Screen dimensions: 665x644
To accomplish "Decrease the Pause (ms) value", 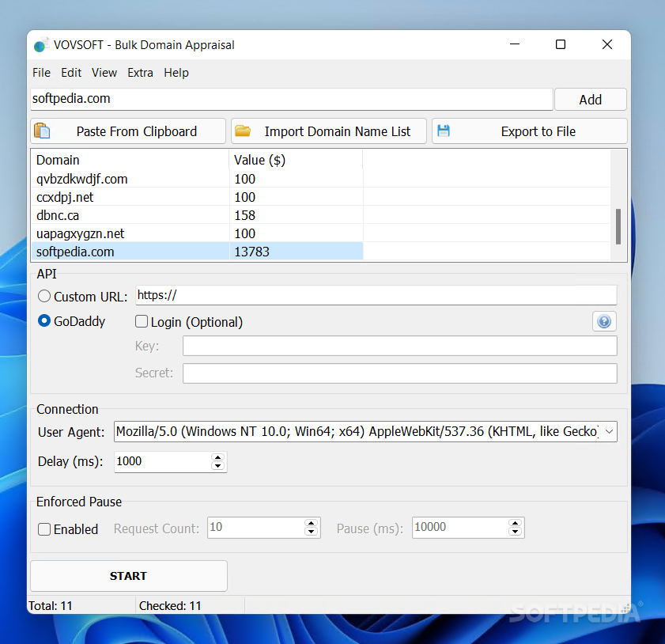I will (516, 532).
